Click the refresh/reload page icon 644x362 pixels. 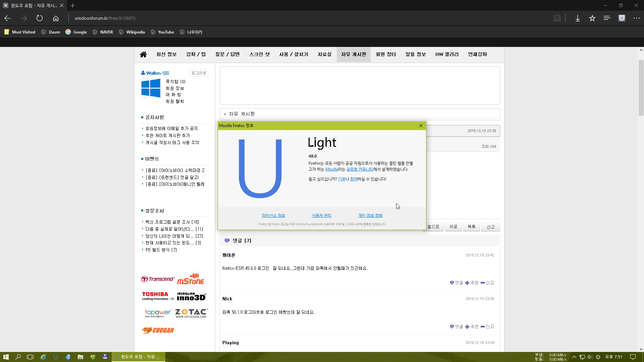[x=39, y=18]
